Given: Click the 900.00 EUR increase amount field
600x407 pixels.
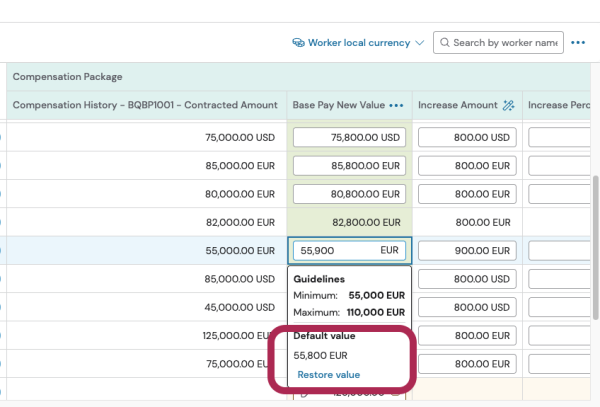Looking at the screenshot, I should click(467, 251).
